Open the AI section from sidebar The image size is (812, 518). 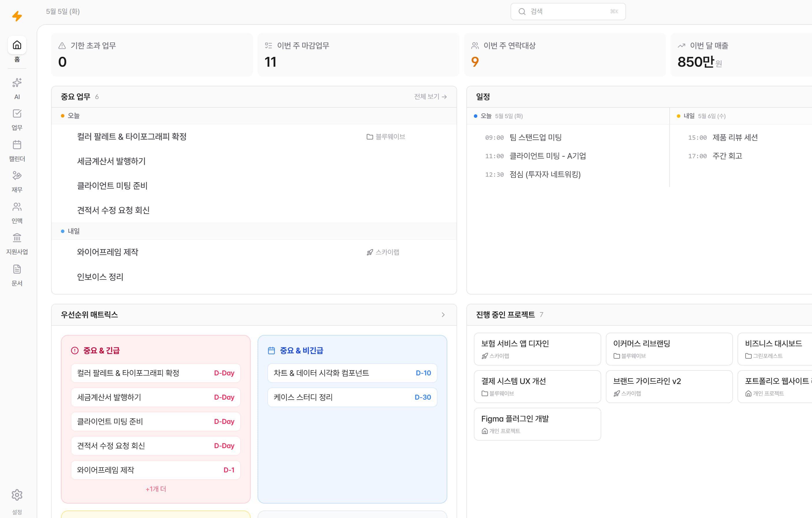coord(17,88)
